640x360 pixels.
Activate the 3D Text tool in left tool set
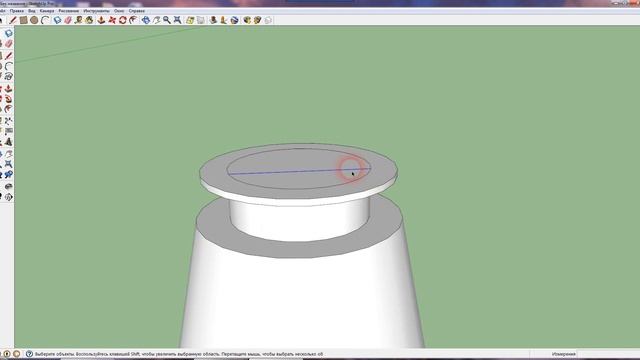9,142
